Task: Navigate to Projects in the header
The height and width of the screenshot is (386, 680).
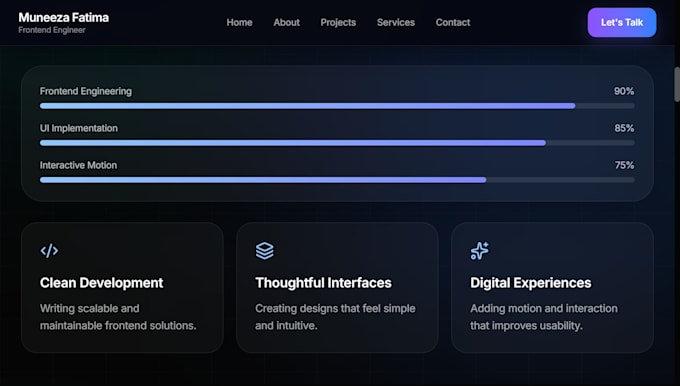Action: click(338, 23)
